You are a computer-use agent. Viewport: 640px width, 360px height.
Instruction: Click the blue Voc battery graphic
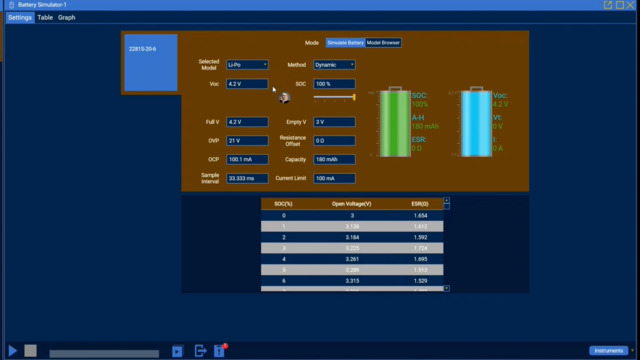tap(476, 122)
